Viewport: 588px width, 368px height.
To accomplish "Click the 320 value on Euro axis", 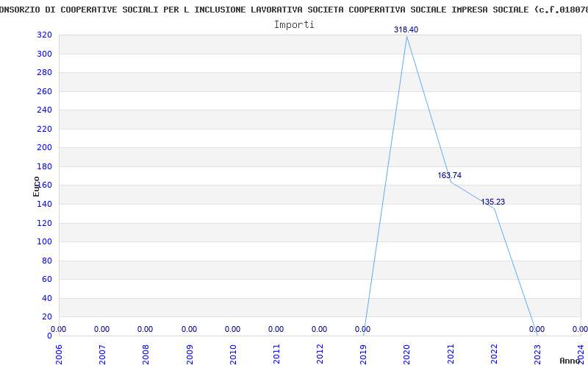I will click(44, 35).
